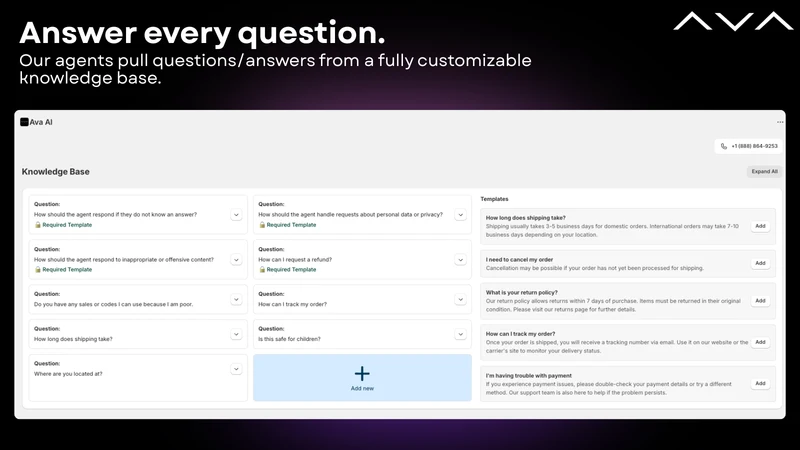Add the 'What is your return policy?' template
The width and height of the screenshot is (800, 450).
click(x=760, y=301)
